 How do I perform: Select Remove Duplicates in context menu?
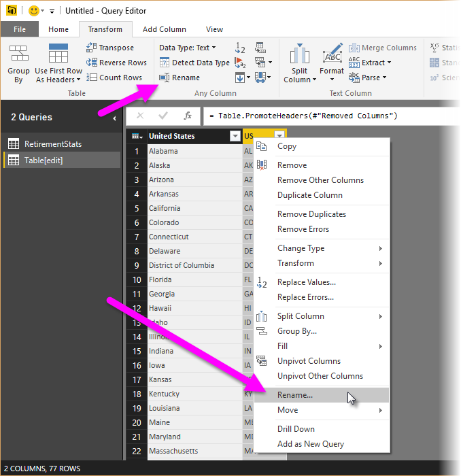311,214
